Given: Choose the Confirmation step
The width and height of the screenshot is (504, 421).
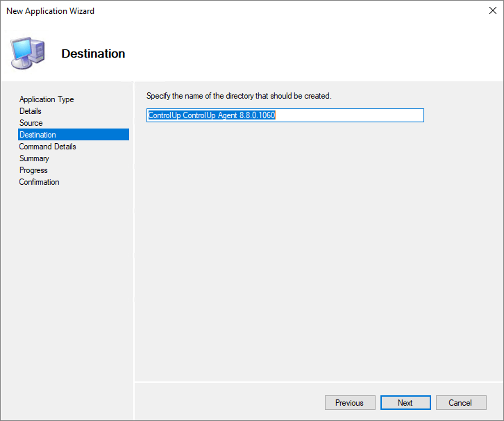Looking at the screenshot, I should [x=40, y=182].
